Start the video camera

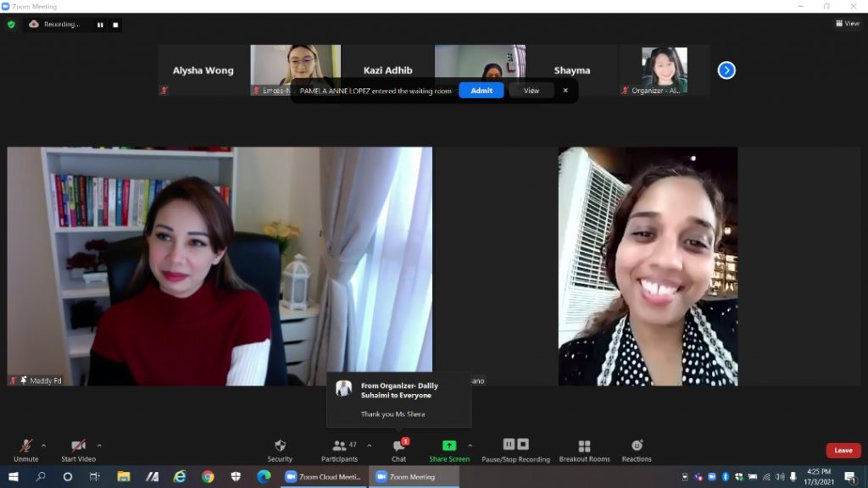pyautogui.click(x=79, y=451)
